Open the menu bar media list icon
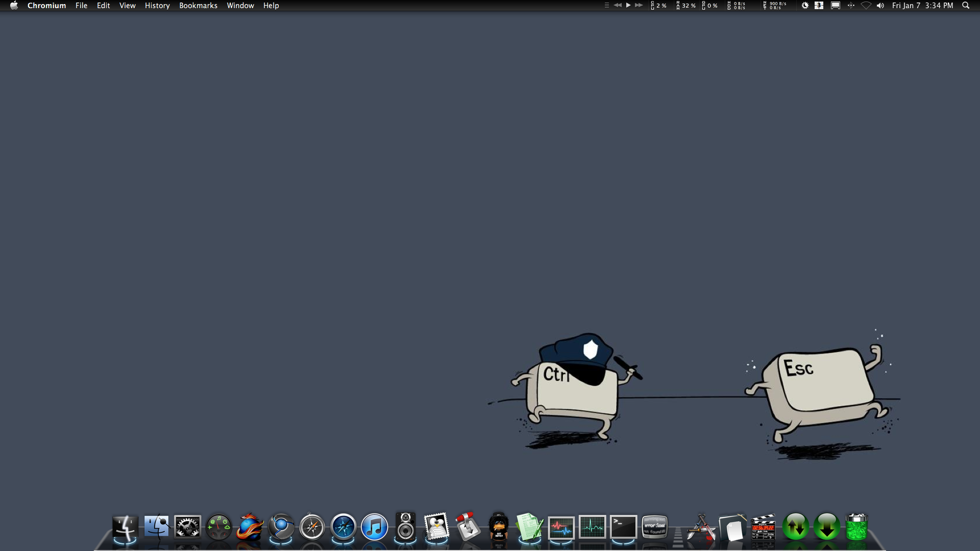 click(x=606, y=5)
